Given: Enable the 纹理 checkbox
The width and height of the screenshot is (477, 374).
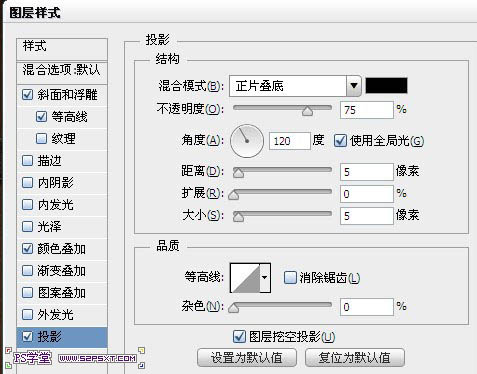Looking at the screenshot, I should (x=41, y=138).
